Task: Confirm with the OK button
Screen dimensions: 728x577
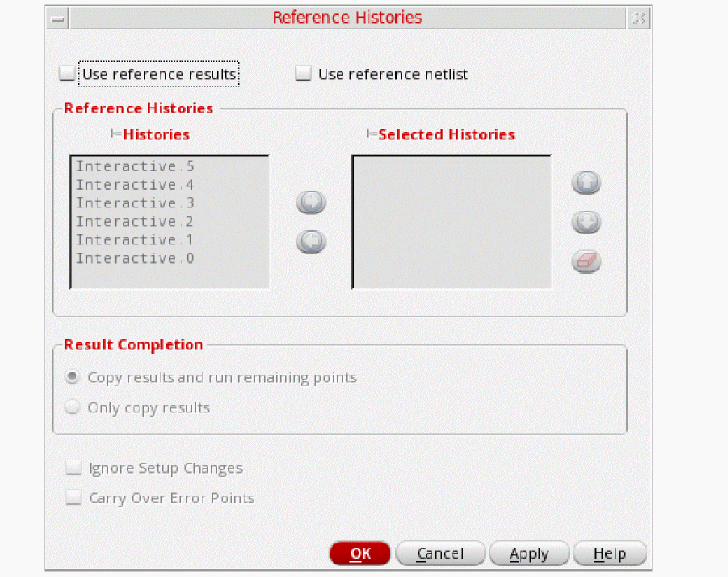Action: 360,553
